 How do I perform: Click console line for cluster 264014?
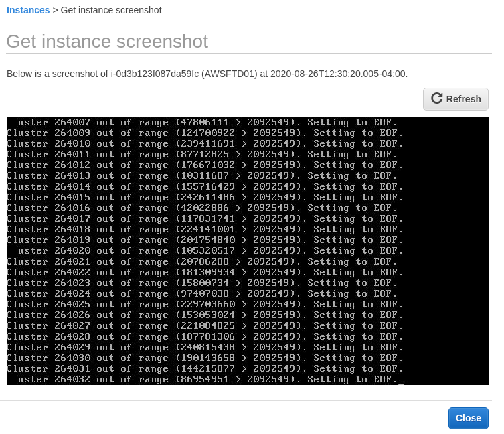point(205,187)
